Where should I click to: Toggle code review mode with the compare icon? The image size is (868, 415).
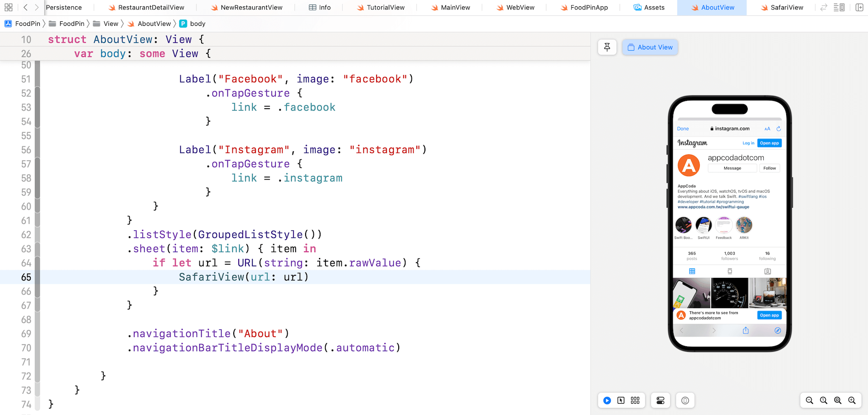coord(824,7)
